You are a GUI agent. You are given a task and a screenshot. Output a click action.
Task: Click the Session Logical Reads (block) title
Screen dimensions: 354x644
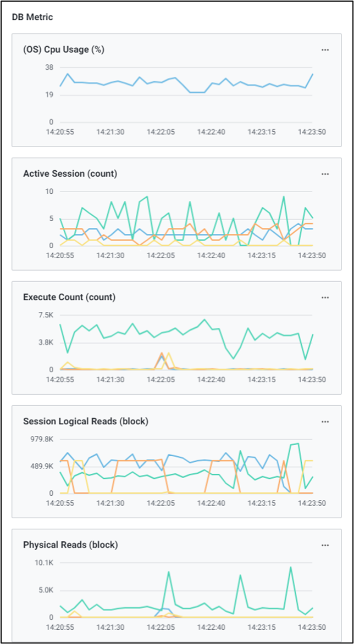click(x=86, y=422)
